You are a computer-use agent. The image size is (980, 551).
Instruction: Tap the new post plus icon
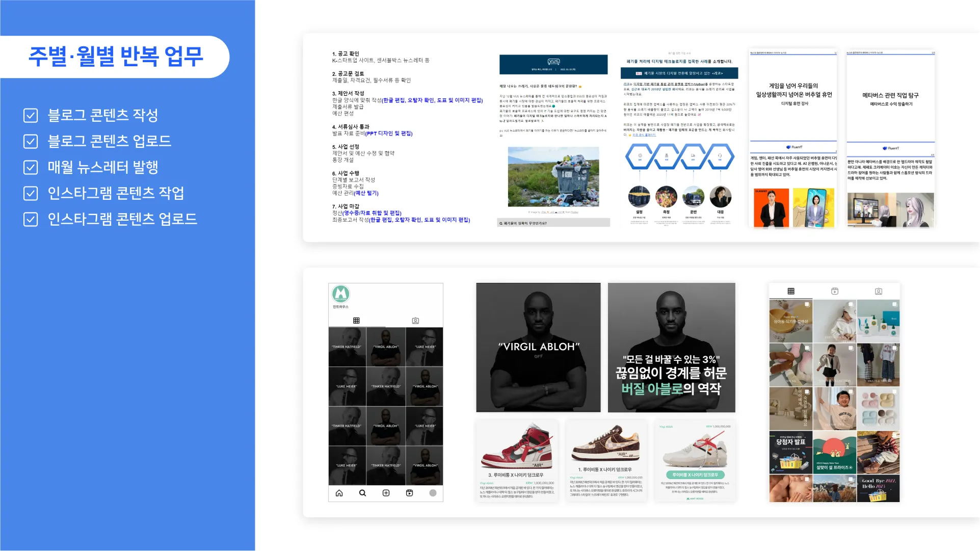click(x=386, y=493)
